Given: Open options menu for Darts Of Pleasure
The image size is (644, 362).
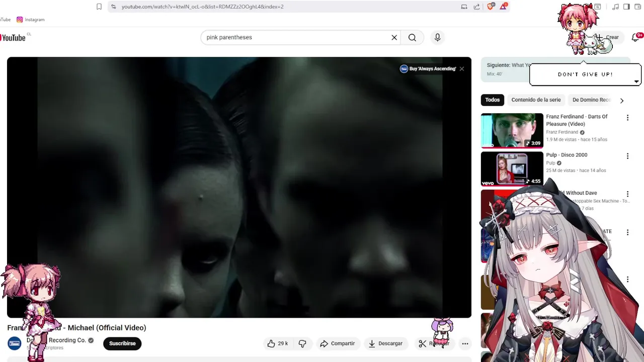Looking at the screenshot, I should (627, 118).
